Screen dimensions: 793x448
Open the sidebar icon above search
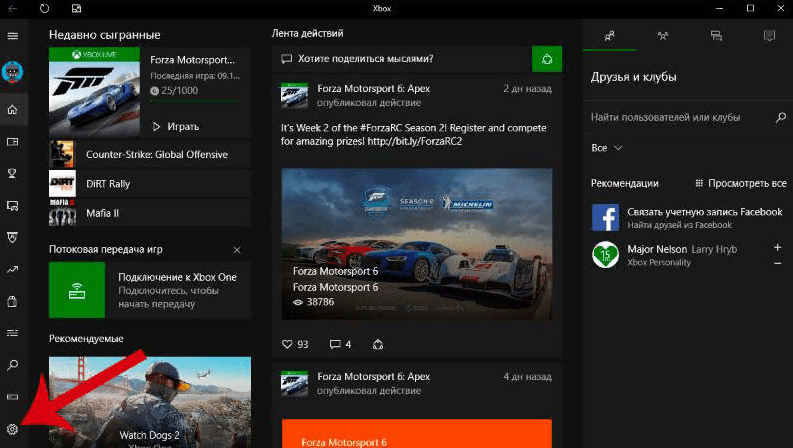pyautogui.click(x=13, y=333)
